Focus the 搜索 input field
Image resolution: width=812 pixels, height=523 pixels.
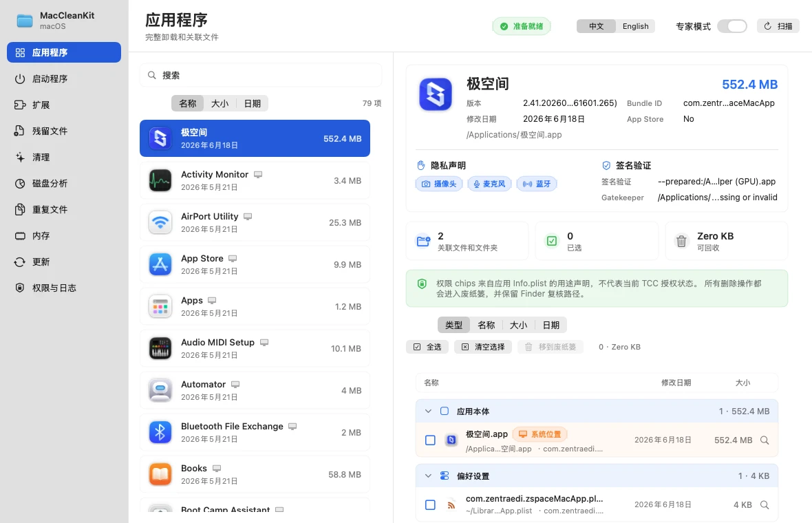261,75
